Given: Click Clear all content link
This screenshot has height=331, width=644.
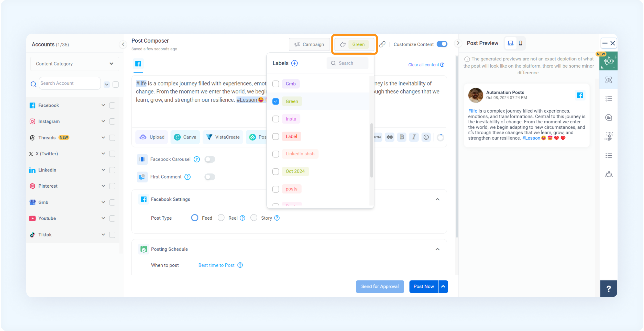Looking at the screenshot, I should point(423,65).
